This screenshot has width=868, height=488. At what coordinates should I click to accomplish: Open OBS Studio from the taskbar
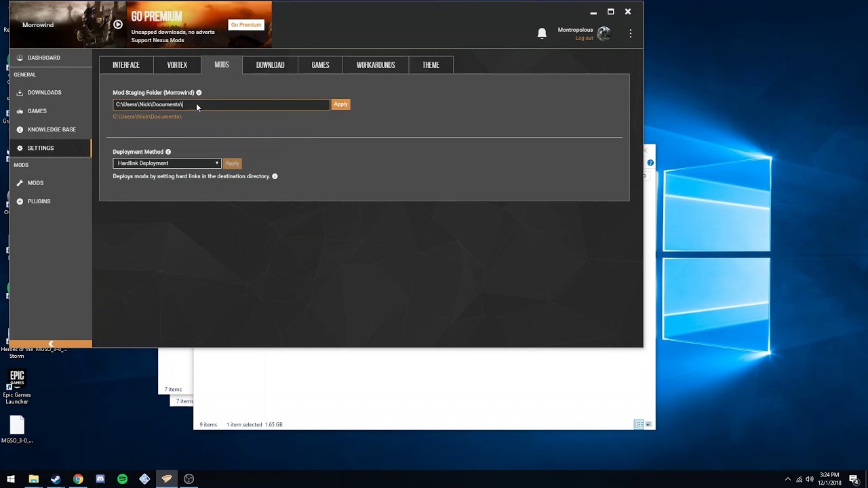(x=189, y=479)
